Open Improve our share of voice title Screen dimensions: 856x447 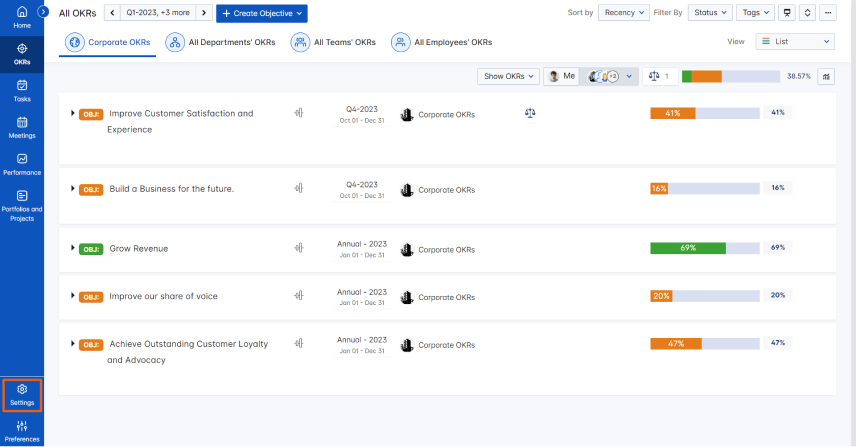[x=163, y=296]
